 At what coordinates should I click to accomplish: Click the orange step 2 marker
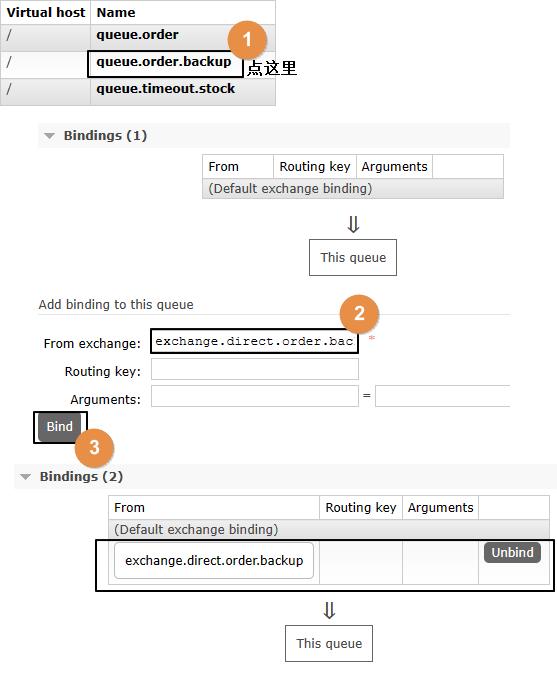pyautogui.click(x=359, y=314)
